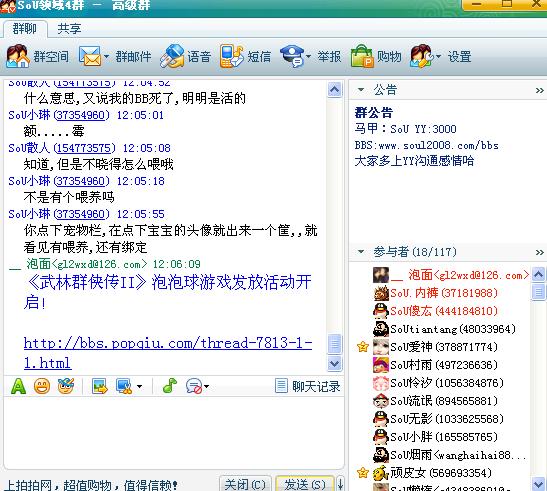Expand the 群邮件 dropdown arrow
The width and height of the screenshot is (547, 491).
106,56
